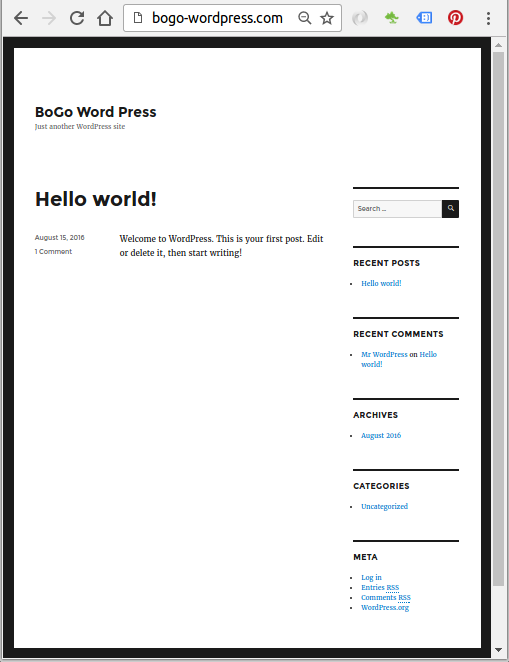Open the Comments RSS feed

click(386, 597)
